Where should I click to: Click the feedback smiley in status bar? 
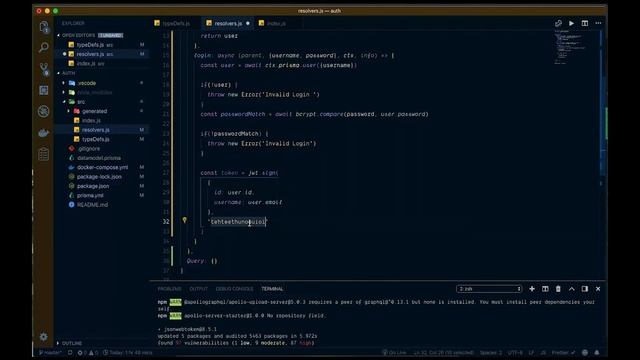click(585, 352)
